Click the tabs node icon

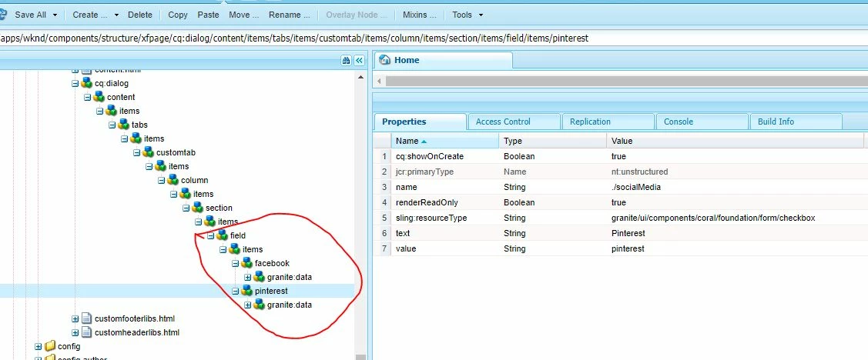(124, 125)
